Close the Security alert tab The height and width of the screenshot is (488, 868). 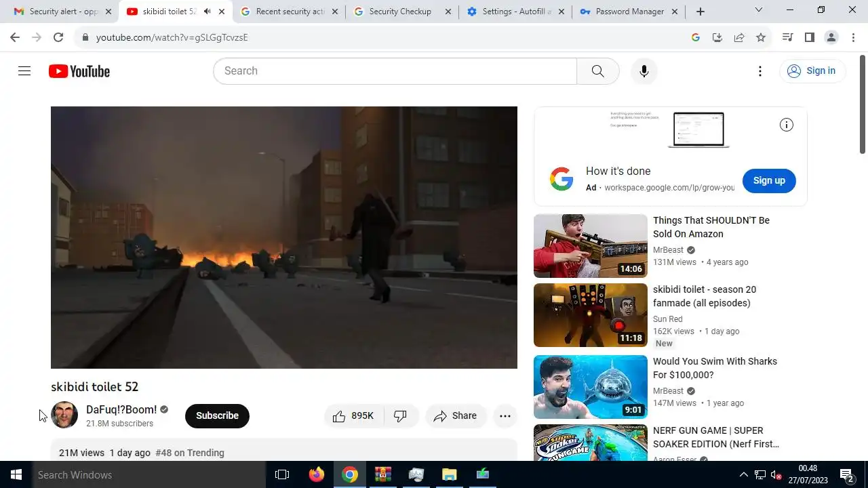[x=108, y=12]
